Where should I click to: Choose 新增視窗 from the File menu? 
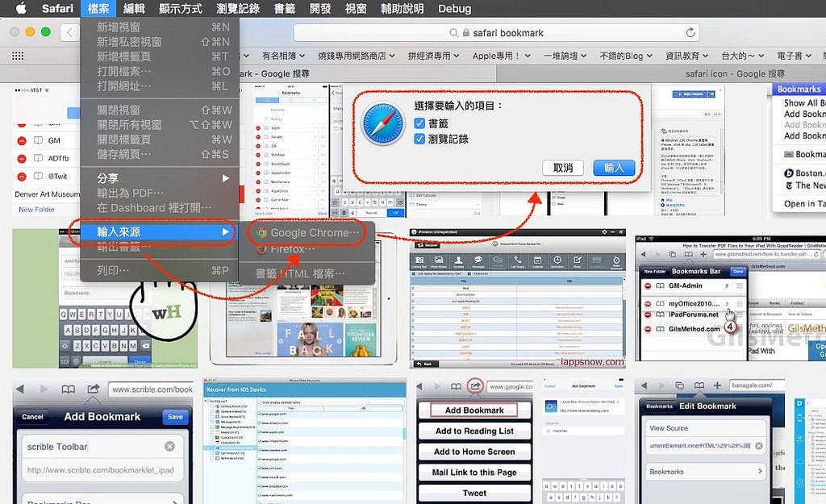pos(160,27)
